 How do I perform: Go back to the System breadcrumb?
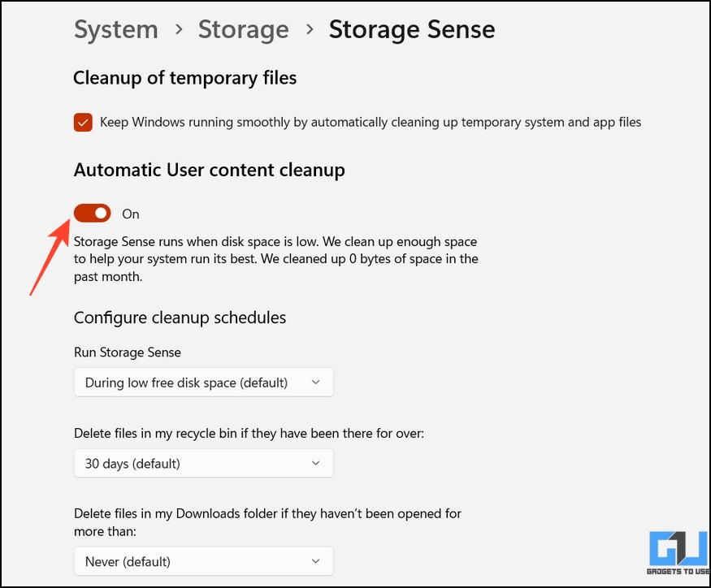pyautogui.click(x=116, y=30)
